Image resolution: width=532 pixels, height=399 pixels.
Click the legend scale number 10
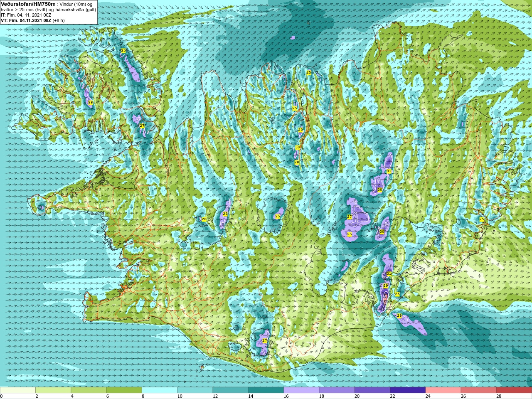(180, 396)
